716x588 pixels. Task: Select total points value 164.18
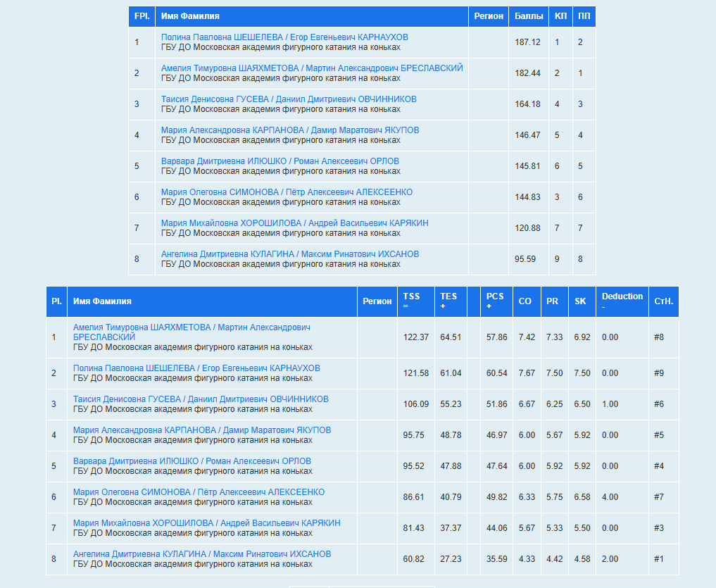coord(527,104)
